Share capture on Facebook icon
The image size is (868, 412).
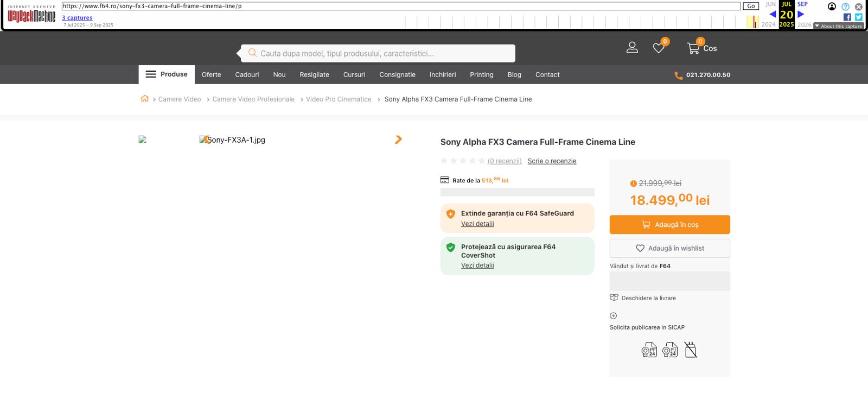[x=847, y=17]
